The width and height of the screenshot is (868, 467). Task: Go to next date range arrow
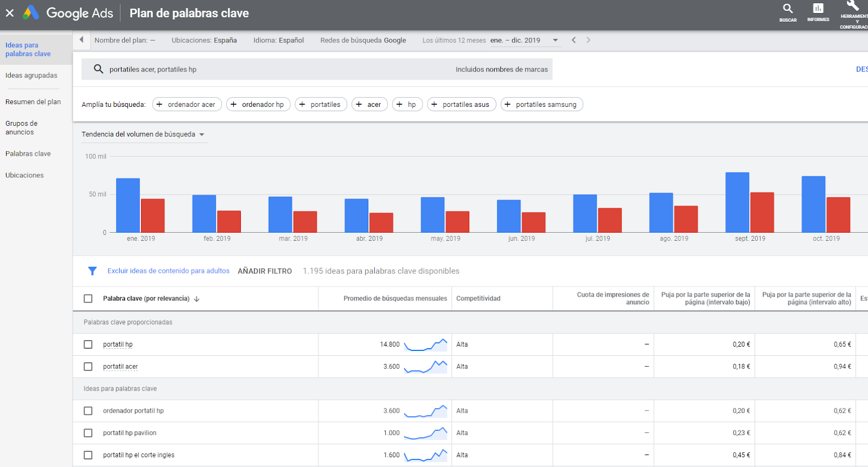click(588, 40)
